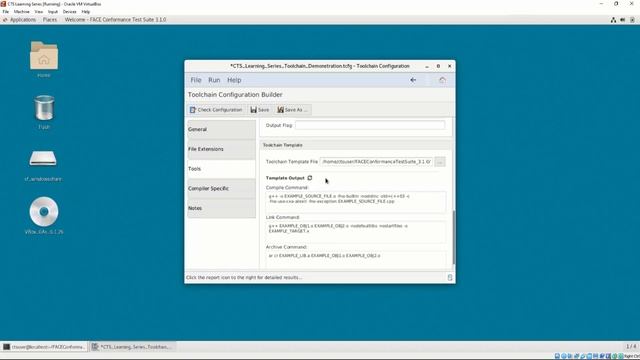Click the Welcome - FACE Conformance Test Suite title
The width and height of the screenshot is (640, 360).
(115, 20)
